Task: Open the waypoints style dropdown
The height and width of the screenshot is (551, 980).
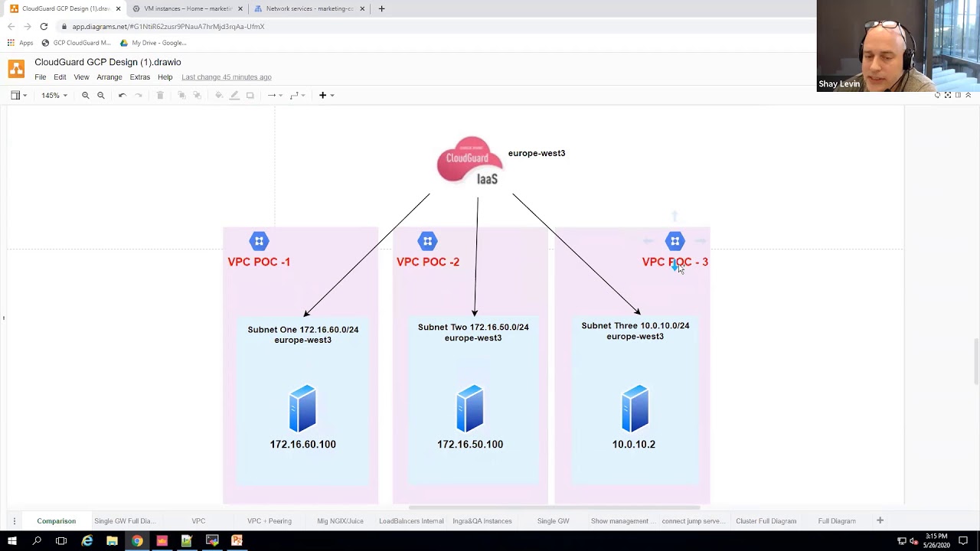Action: pyautogui.click(x=297, y=95)
